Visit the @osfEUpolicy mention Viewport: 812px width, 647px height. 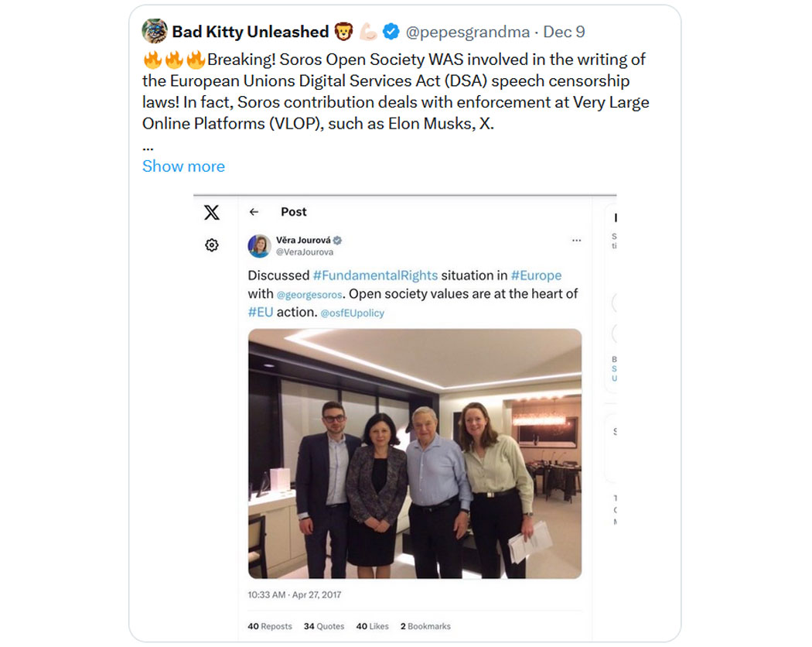[352, 313]
